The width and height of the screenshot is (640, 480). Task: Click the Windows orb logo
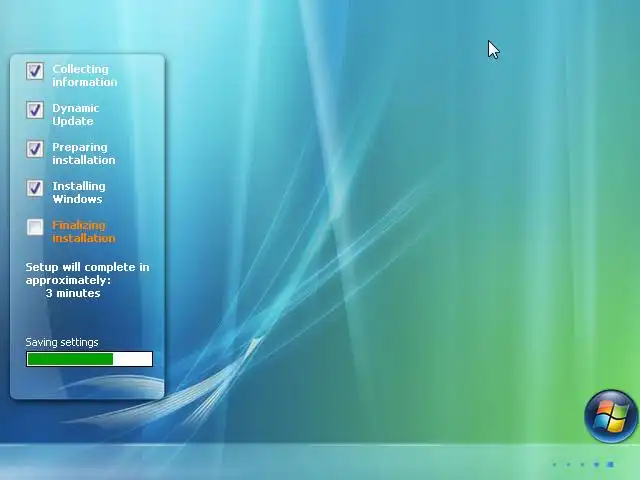(611, 416)
